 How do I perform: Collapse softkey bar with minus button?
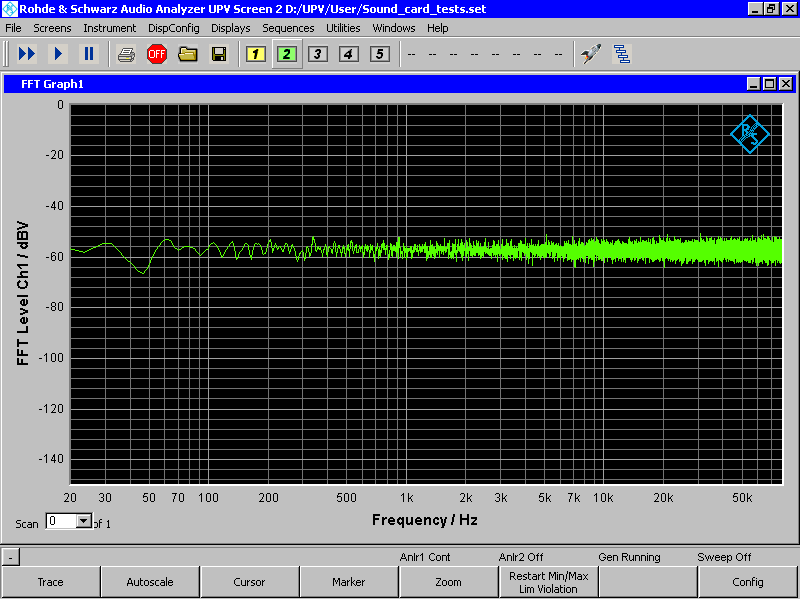coord(11,557)
